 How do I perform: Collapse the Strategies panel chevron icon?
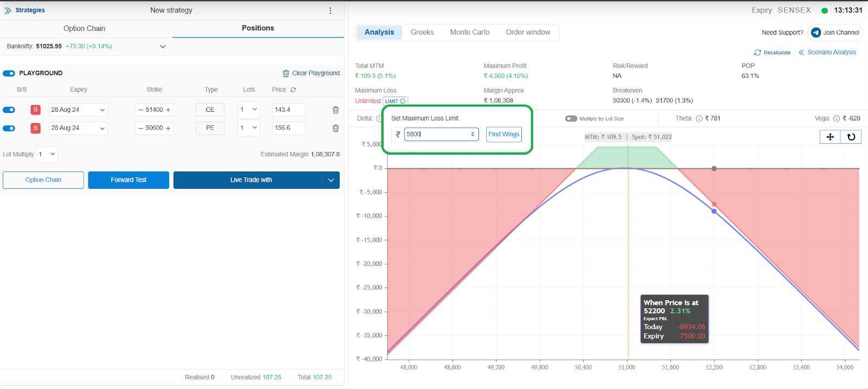click(x=8, y=10)
